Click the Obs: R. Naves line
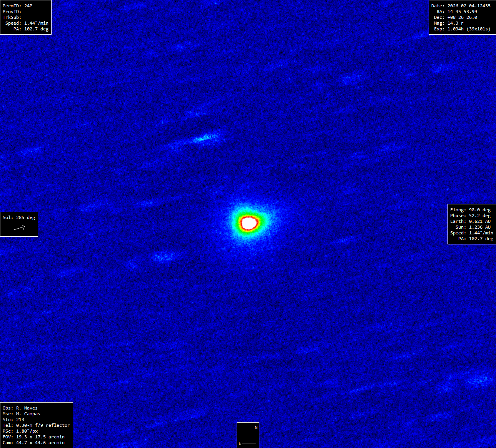The width and height of the screenshot is (496, 448). coord(20,408)
